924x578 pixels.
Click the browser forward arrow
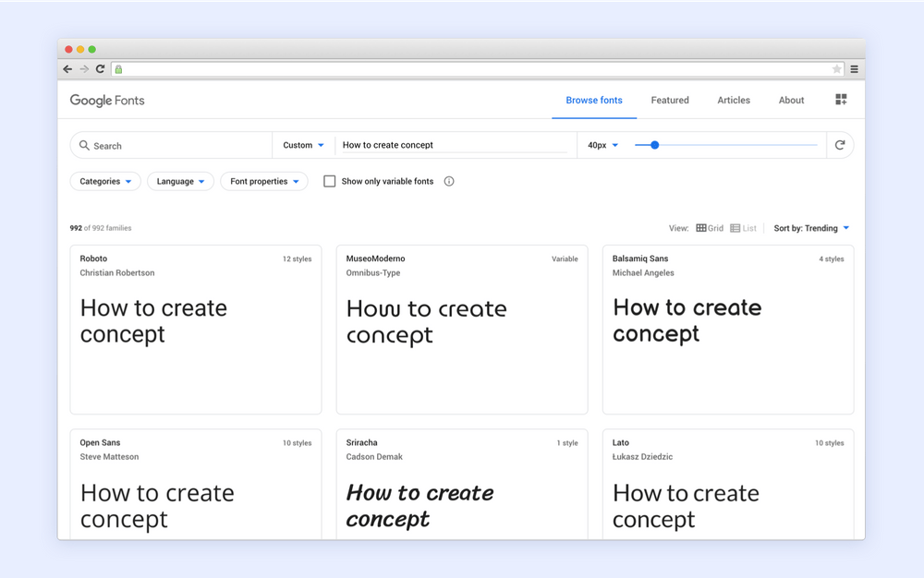coord(84,69)
